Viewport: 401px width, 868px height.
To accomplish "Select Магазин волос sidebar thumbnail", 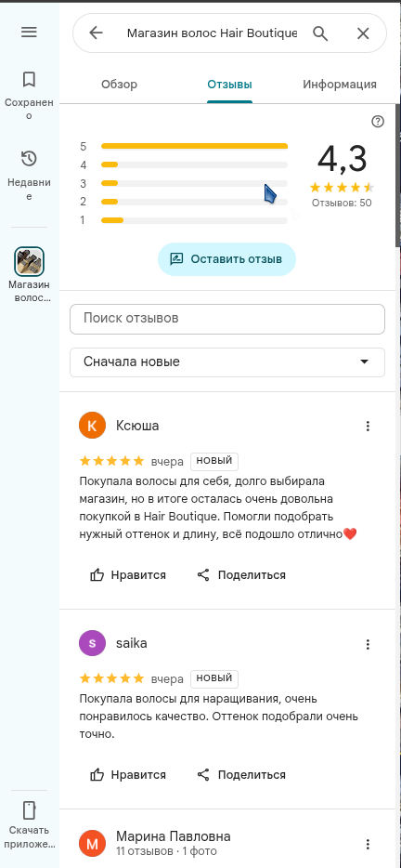I will 29,261.
